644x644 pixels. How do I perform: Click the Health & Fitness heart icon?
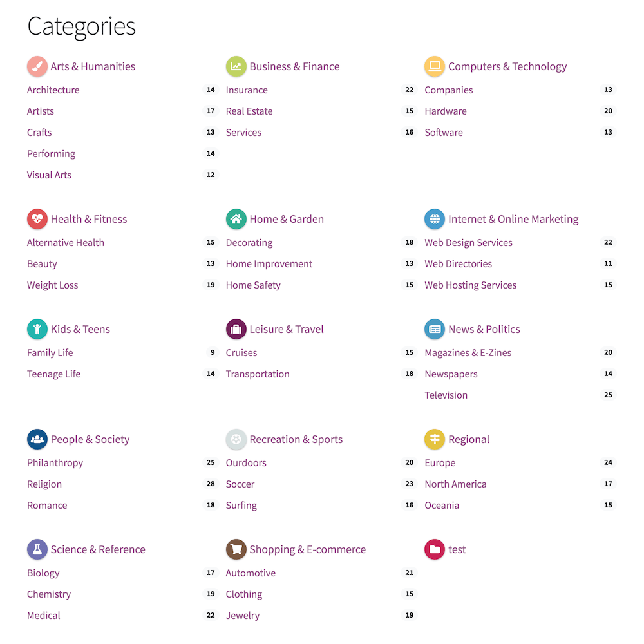click(37, 219)
